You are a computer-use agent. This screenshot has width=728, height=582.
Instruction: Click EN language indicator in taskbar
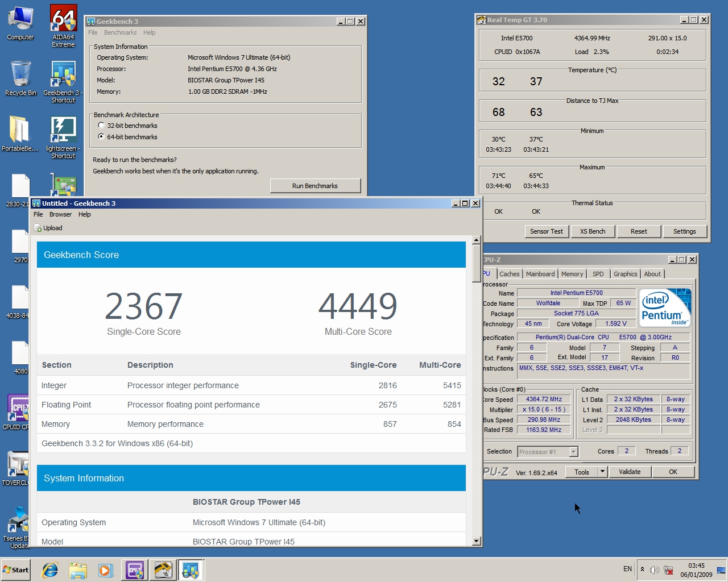627,569
